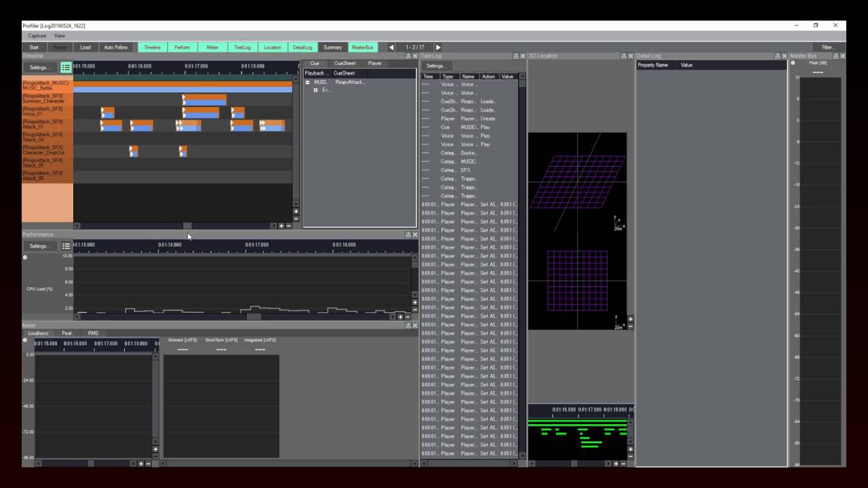The image size is (868, 488).
Task: Open the Filter dialog
Action: point(828,47)
